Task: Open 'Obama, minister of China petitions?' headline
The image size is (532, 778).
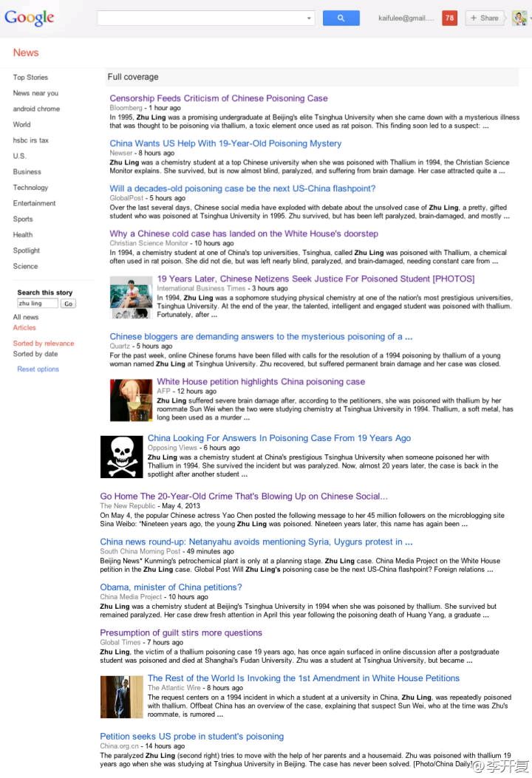Action: (x=171, y=587)
